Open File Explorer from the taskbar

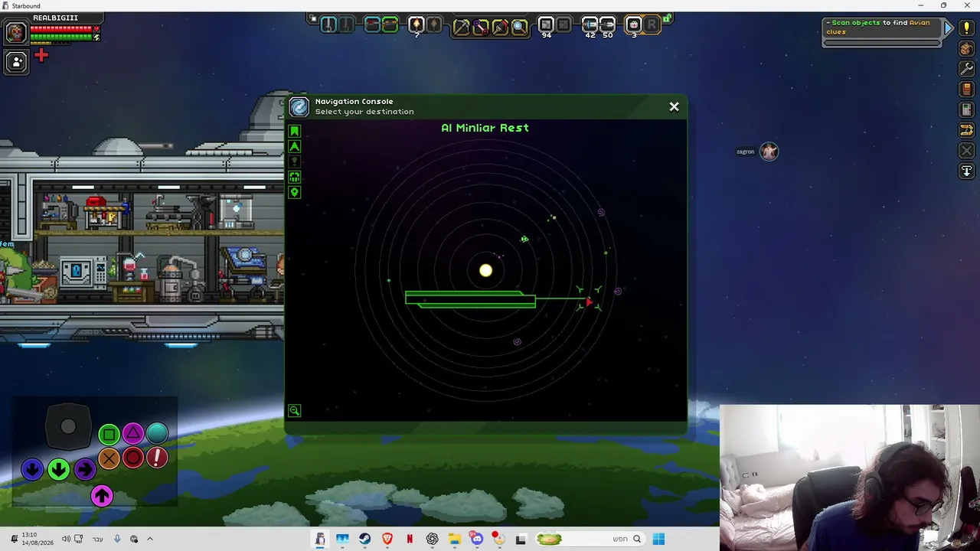pyautogui.click(x=455, y=539)
